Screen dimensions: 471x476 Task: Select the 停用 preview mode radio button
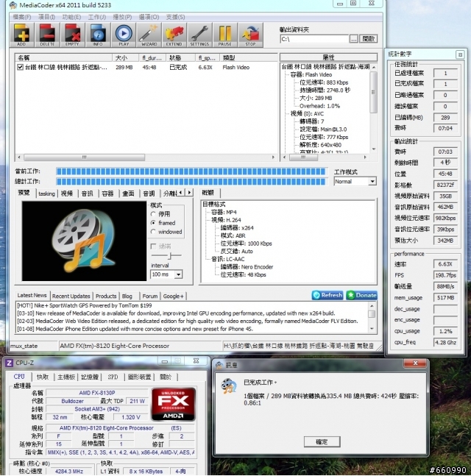(x=153, y=213)
